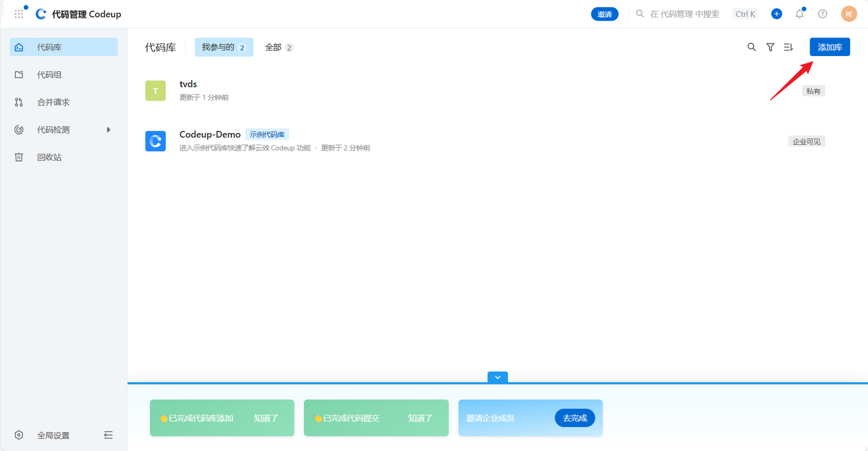Open the sort order icon

(788, 47)
